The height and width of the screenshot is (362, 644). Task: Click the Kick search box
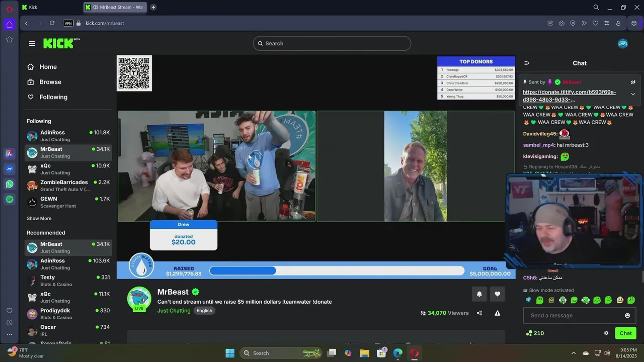[332, 44]
